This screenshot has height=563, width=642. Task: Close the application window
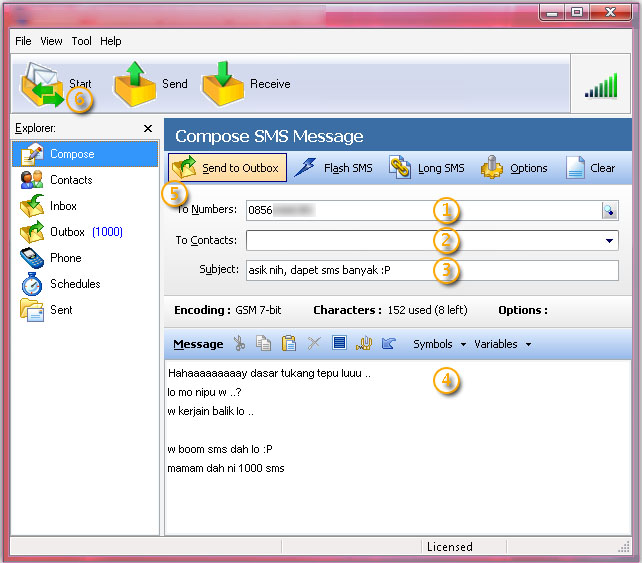coord(610,12)
